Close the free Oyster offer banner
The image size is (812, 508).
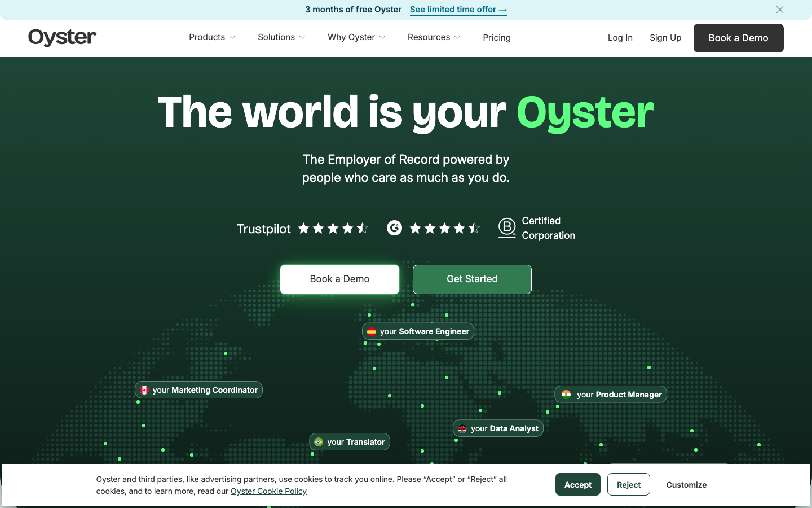tap(780, 10)
